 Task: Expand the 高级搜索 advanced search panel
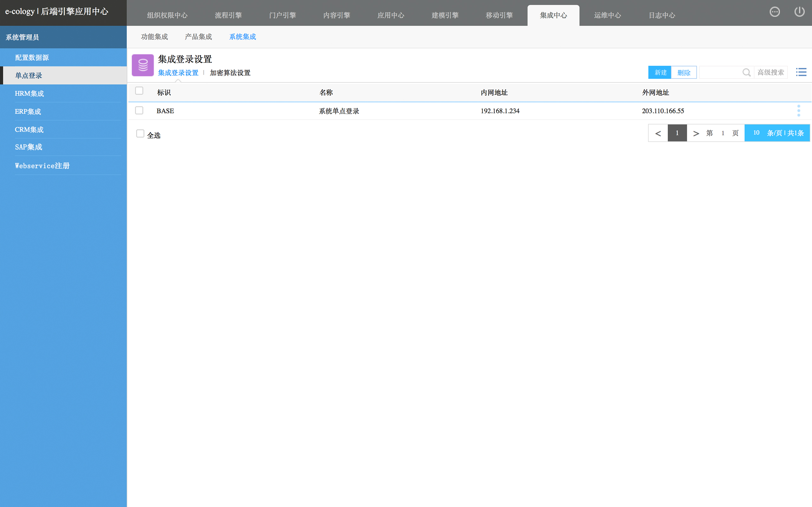771,73
